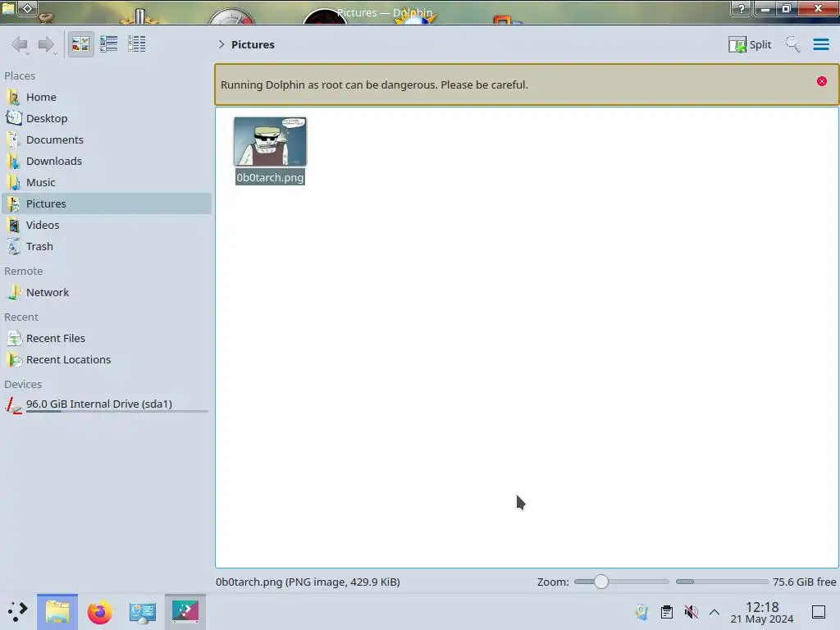
Task: Open the fourth taskbar app icon
Action: (185, 612)
